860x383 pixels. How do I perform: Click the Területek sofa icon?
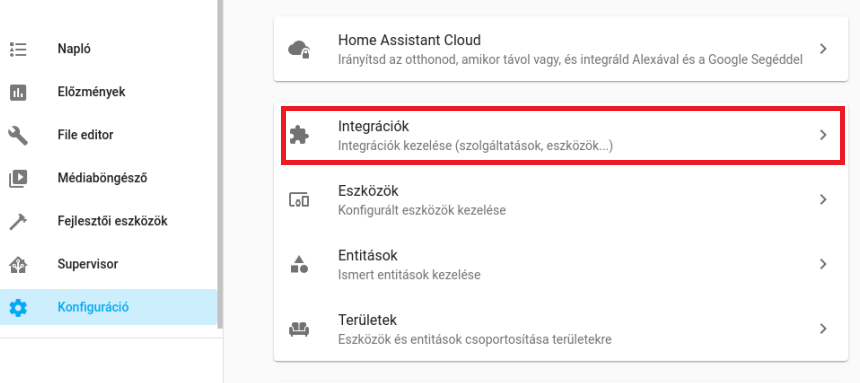(x=299, y=330)
